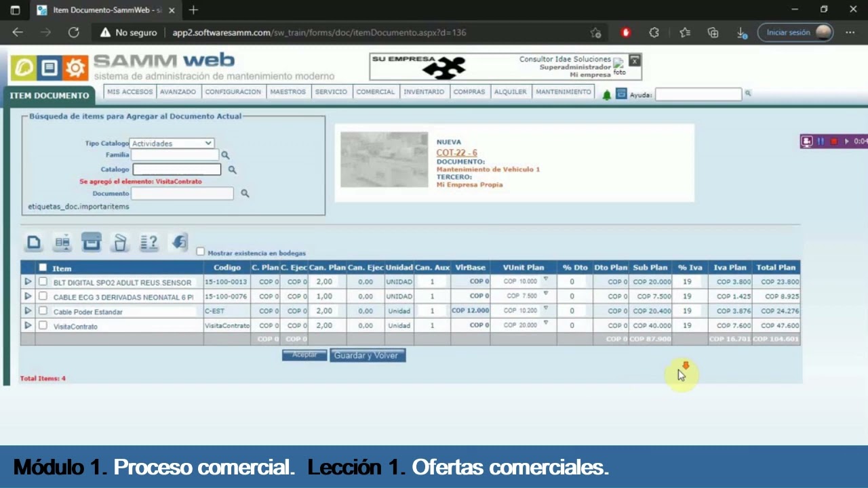Image resolution: width=868 pixels, height=488 pixels.
Task: Check the box for BLT DIGITAL SPO2 row
Action: point(43,281)
